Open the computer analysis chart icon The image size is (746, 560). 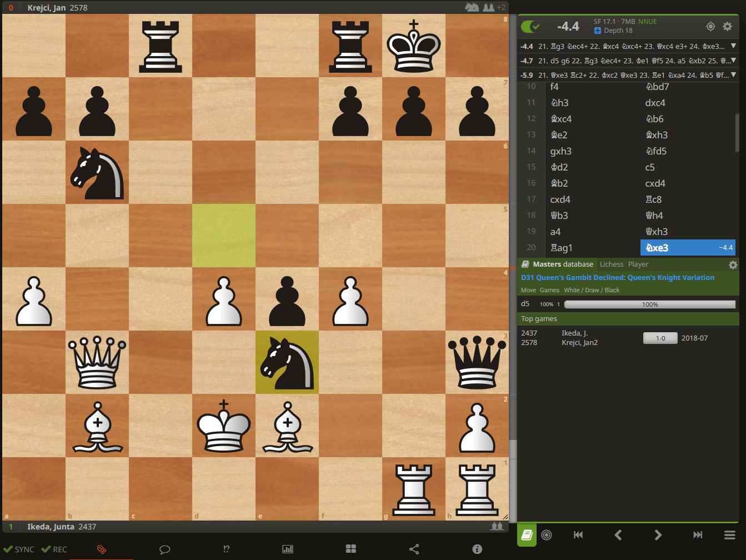pos(288,549)
